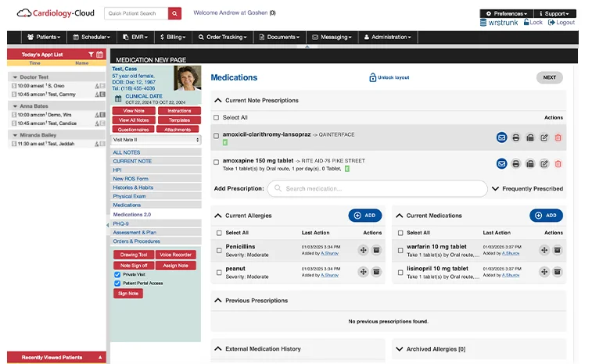Print the amoxicil-clarithromy-lansopraz prescription
The image size is (592, 364).
click(x=516, y=137)
